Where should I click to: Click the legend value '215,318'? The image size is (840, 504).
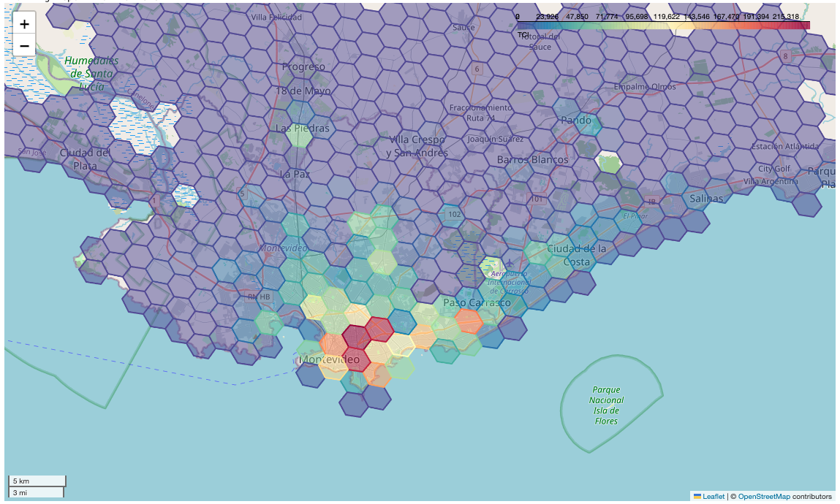[x=785, y=17]
